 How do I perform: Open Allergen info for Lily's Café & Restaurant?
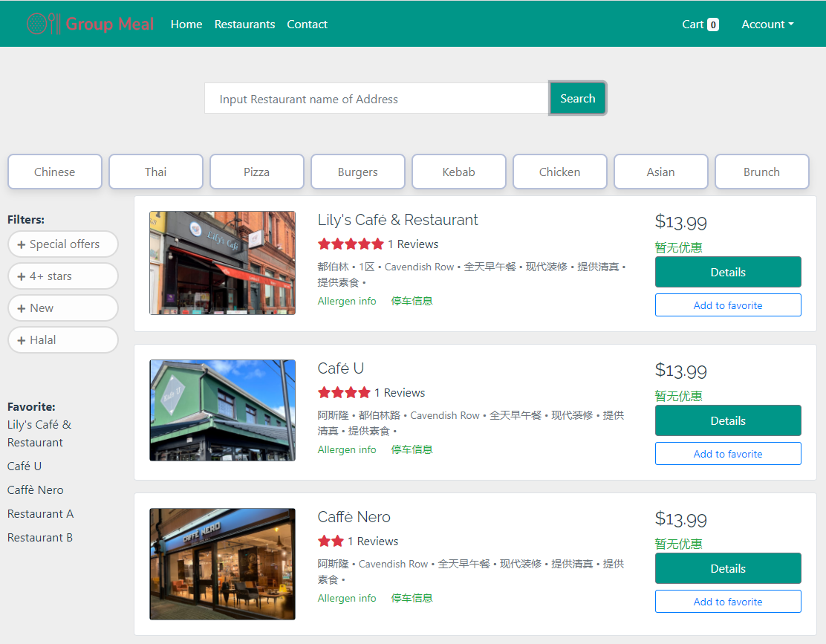click(347, 301)
